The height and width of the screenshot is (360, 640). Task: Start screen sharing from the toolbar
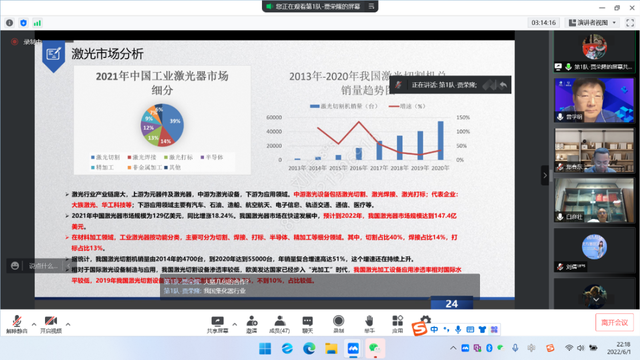pos(217,324)
